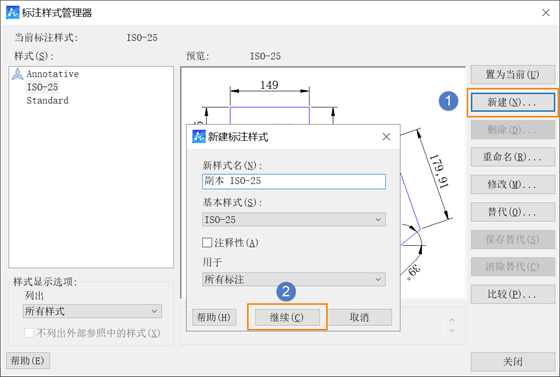This screenshot has width=560, height=377.
Task: Click the 149 dimension in the preview
Action: coord(269,85)
